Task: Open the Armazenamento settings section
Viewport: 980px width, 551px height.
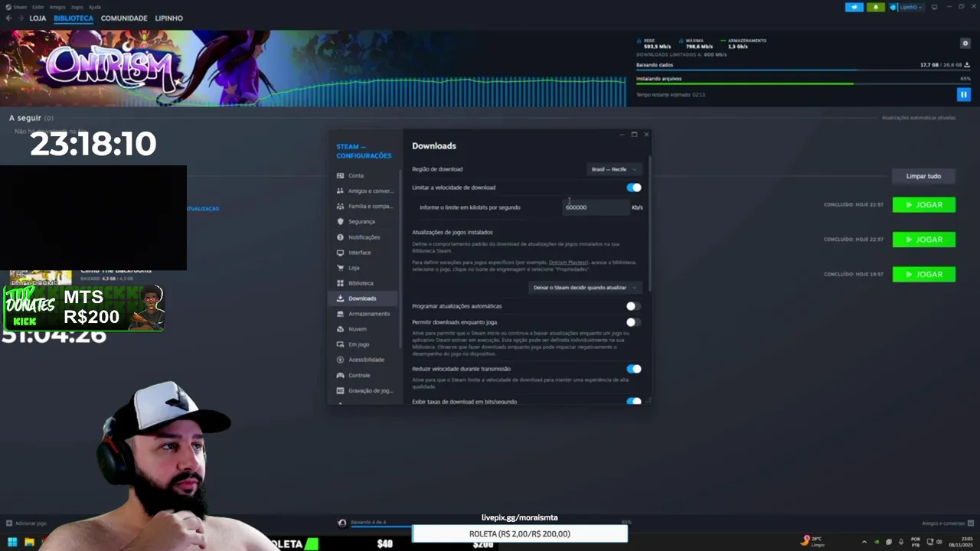Action: click(x=363, y=313)
